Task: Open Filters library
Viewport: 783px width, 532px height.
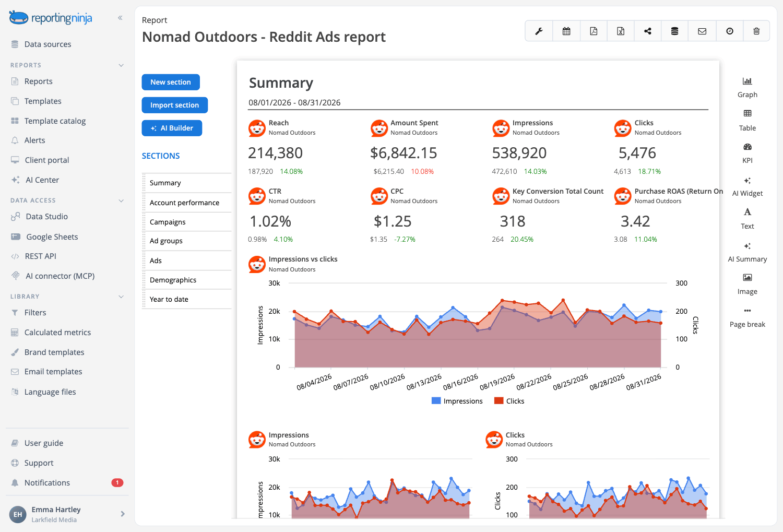Action: tap(35, 313)
